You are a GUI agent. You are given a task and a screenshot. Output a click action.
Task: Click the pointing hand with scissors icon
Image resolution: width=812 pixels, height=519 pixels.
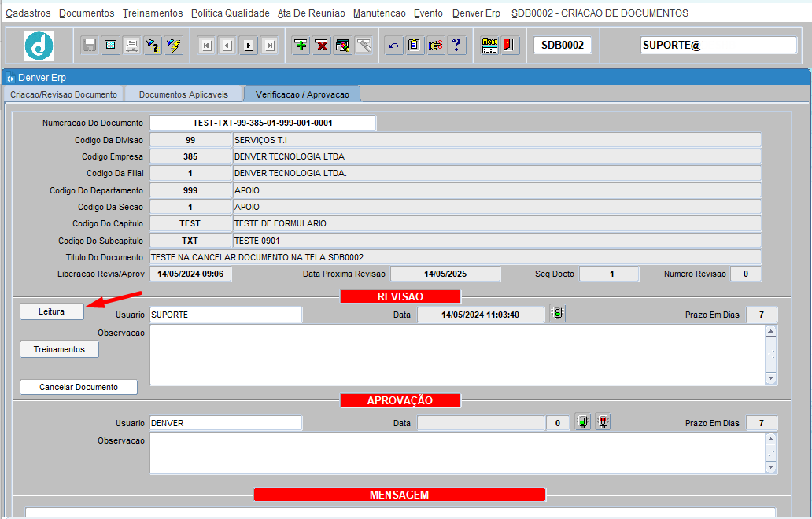[x=435, y=46]
